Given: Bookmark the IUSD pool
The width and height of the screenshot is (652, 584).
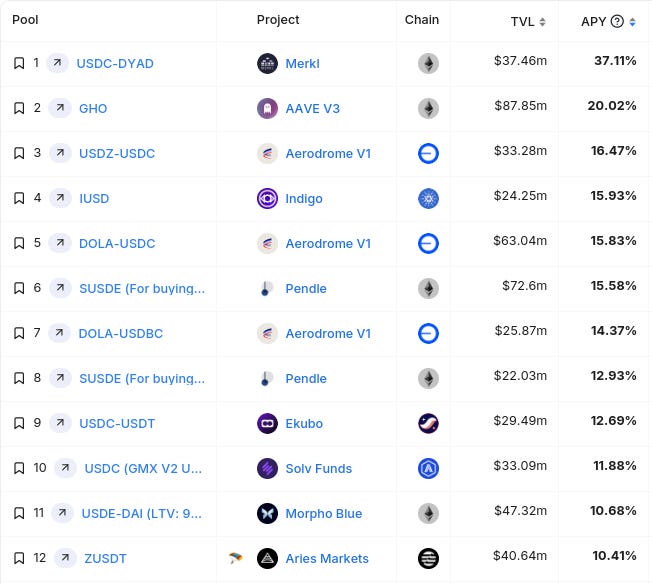Looking at the screenshot, I should [x=19, y=198].
